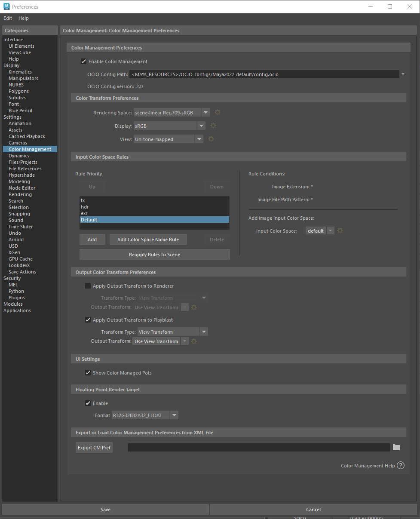Select the Rendering category in sidebar
This screenshot has height=519, width=420.
20,194
